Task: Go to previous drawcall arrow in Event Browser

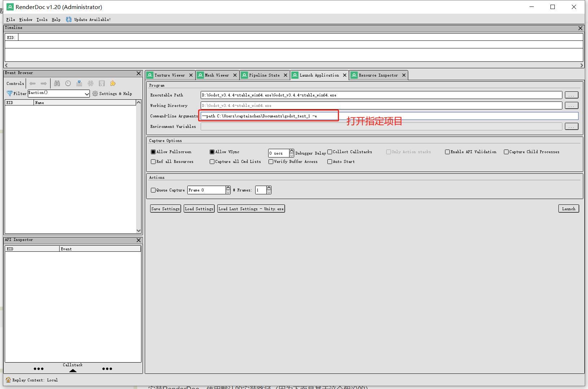Action: 32,83
